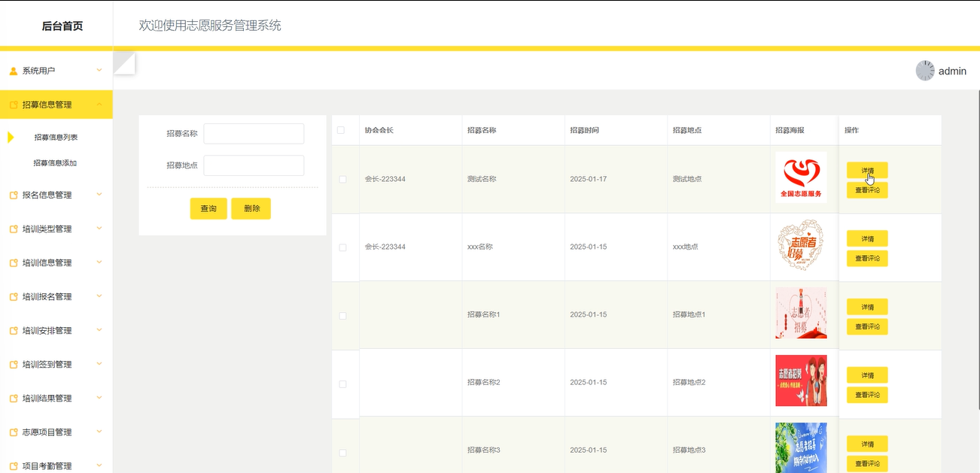Collapse the 招募信息管理 chevron
Viewport: 980px width, 473px height.
pos(99,105)
